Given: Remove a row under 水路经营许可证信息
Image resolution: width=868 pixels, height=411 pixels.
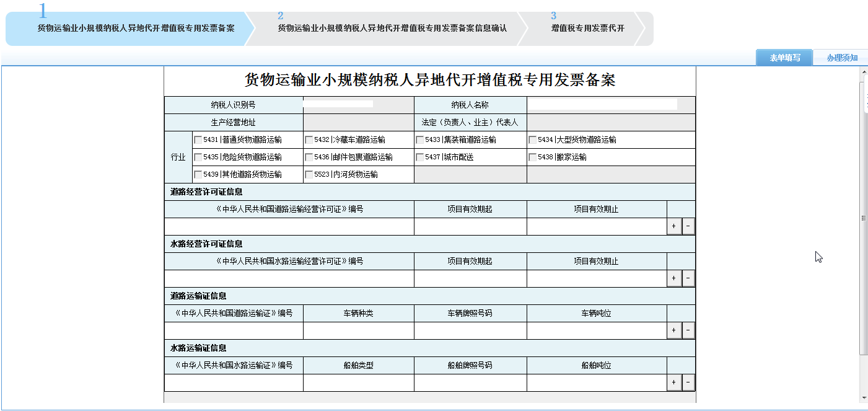Looking at the screenshot, I should tap(688, 278).
